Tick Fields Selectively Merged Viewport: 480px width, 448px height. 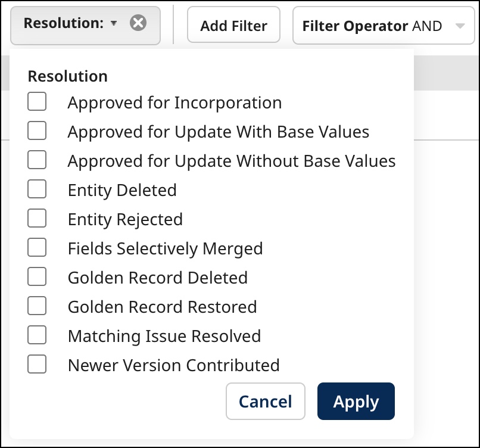(x=36, y=248)
